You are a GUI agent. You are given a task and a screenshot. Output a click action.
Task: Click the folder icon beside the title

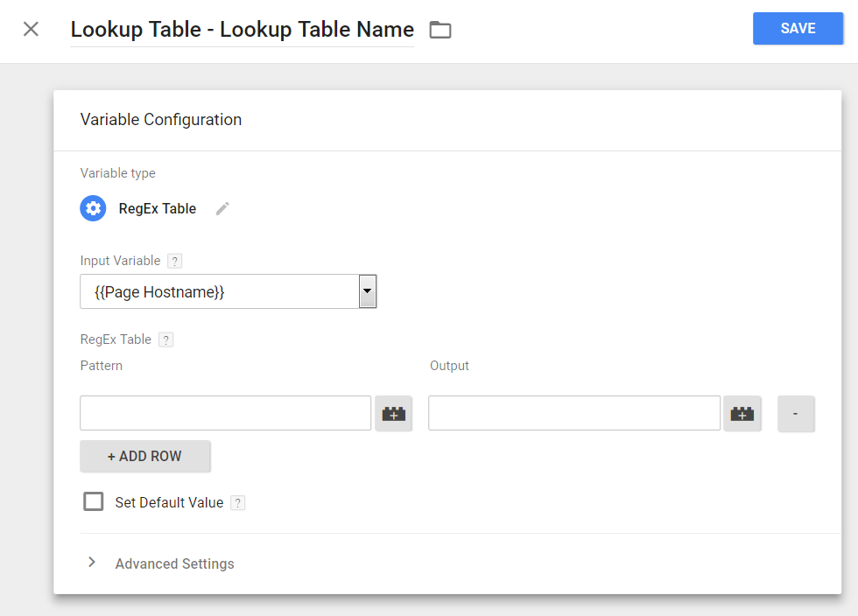pos(440,30)
